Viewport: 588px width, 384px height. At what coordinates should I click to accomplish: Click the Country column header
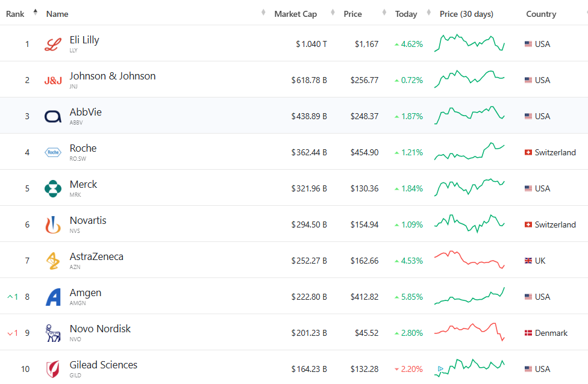tap(541, 14)
